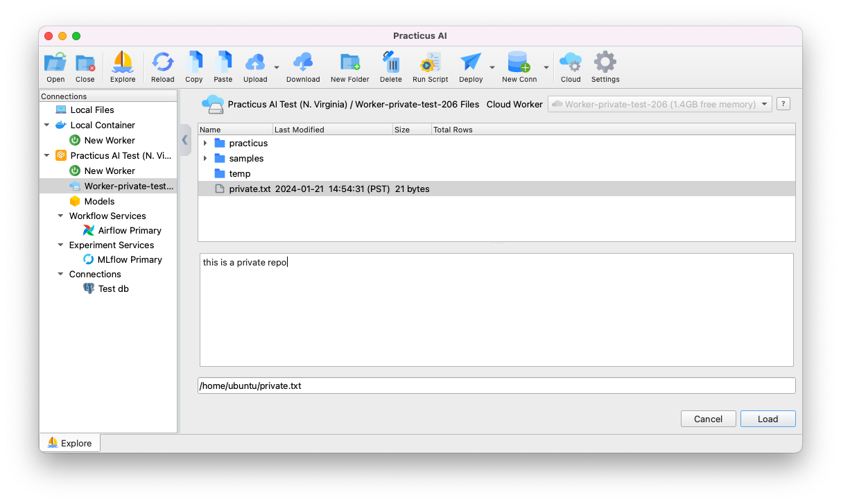Select Airflow Primary in the tree
Screen dimensions: 841x504
(x=129, y=231)
